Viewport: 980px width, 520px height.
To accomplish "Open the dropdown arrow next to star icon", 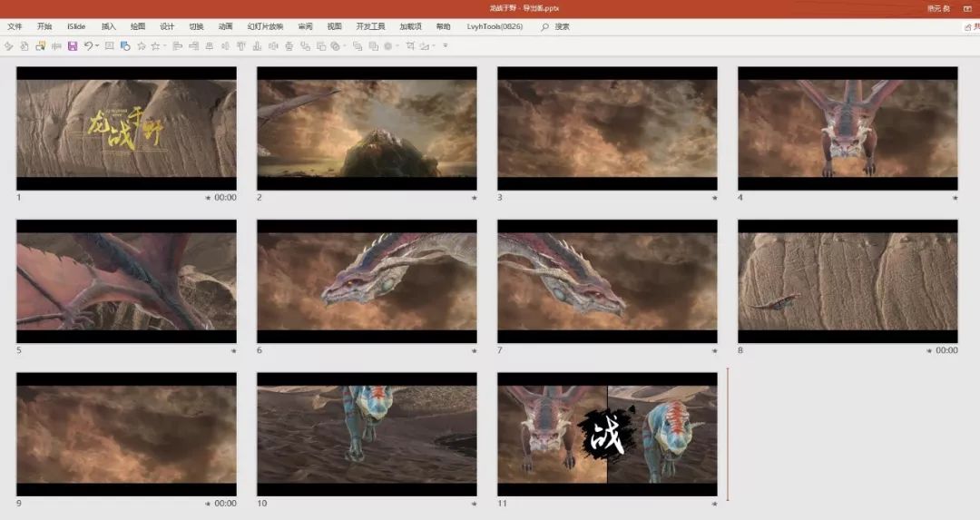I will [165, 46].
